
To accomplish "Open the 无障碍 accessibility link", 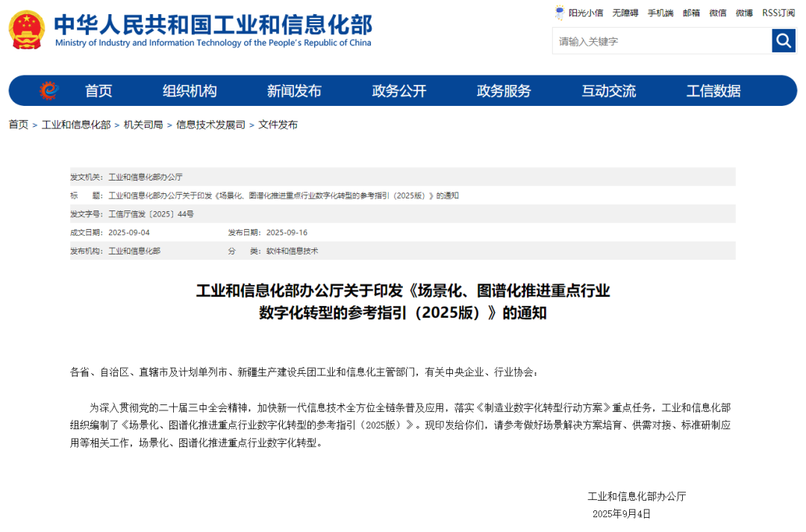I will [x=625, y=13].
